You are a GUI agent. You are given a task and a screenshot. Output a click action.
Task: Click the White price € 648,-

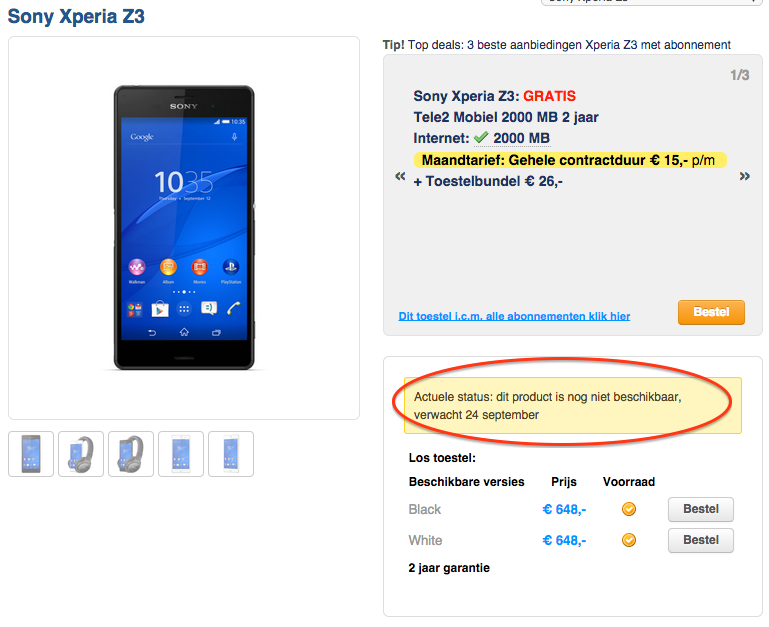(x=564, y=541)
